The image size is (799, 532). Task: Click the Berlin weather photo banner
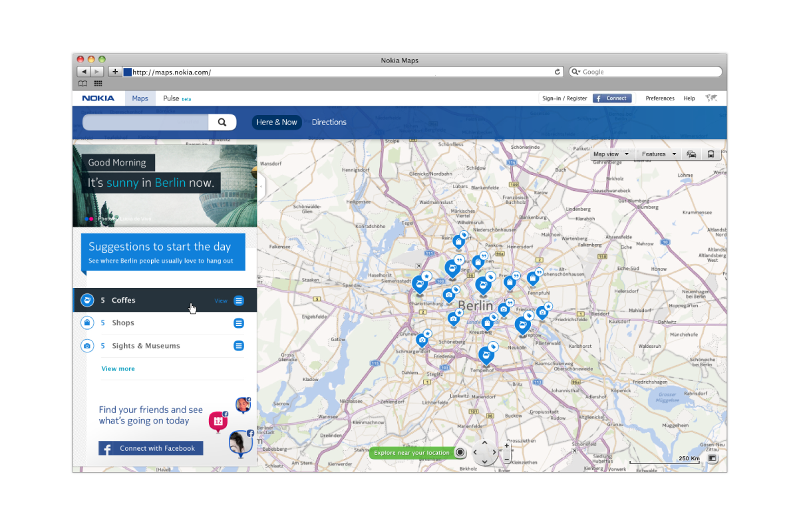click(x=165, y=186)
